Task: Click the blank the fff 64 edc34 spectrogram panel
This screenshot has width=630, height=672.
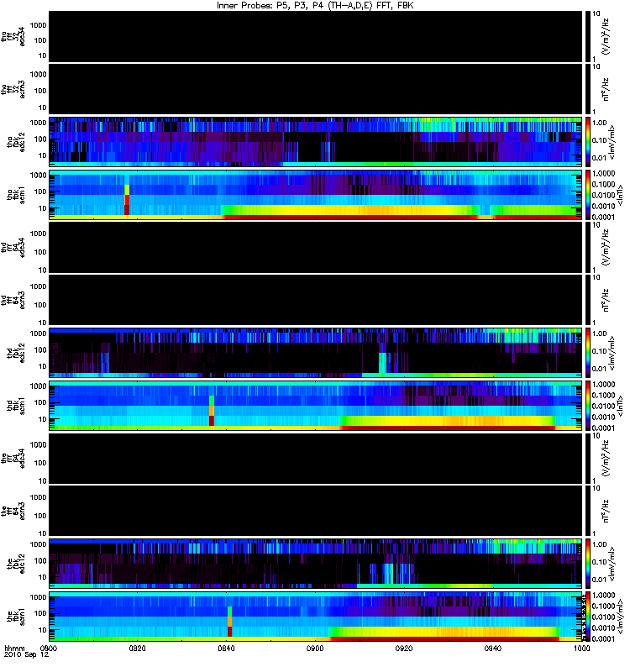Action: click(315, 459)
